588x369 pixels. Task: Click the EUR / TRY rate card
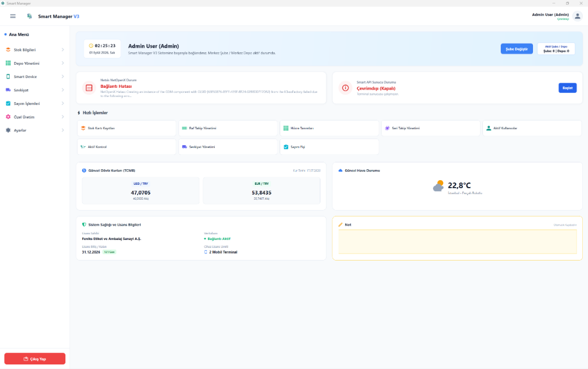coord(261,191)
